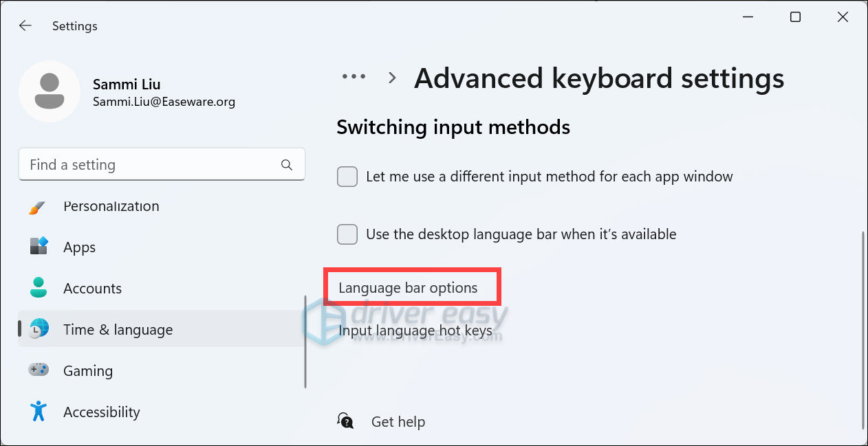Check Use the desktop language bar option

[x=347, y=234]
